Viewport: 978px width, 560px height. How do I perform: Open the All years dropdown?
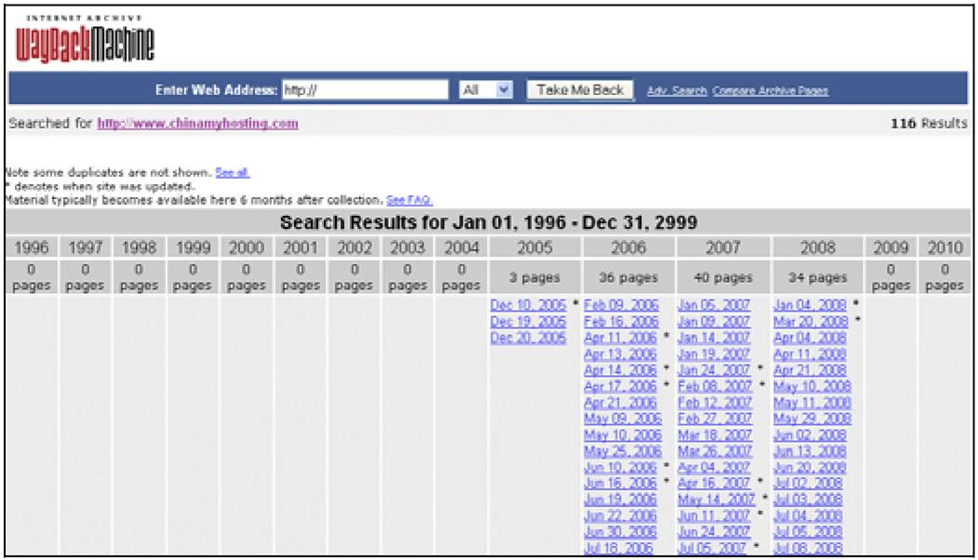[486, 90]
